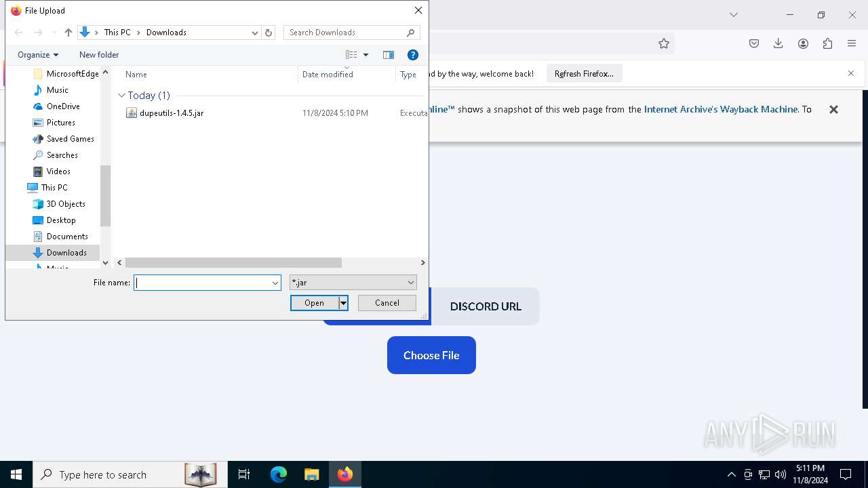The image size is (868, 488).
Task: Collapse the Today (1) group
Action: coord(121,96)
